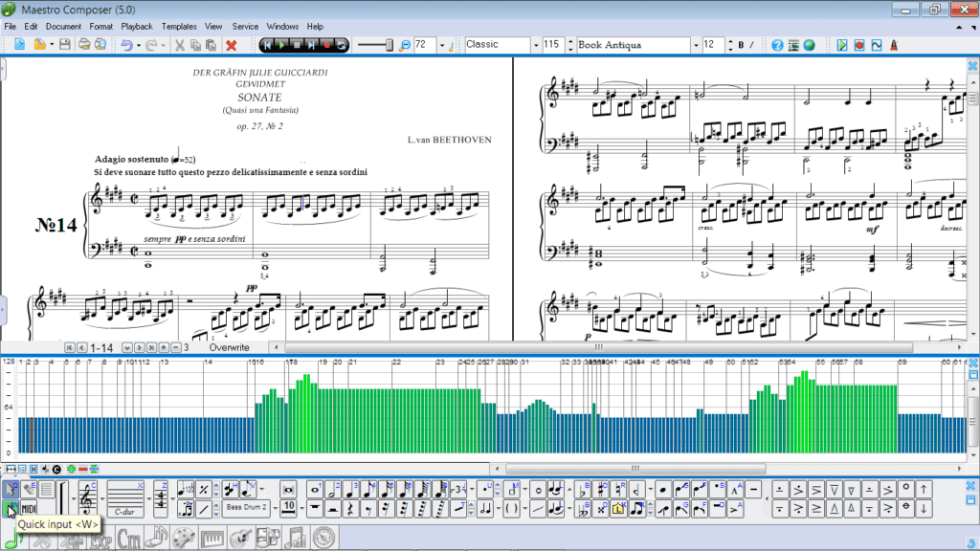
Task: Open the File menu
Action: (10, 27)
